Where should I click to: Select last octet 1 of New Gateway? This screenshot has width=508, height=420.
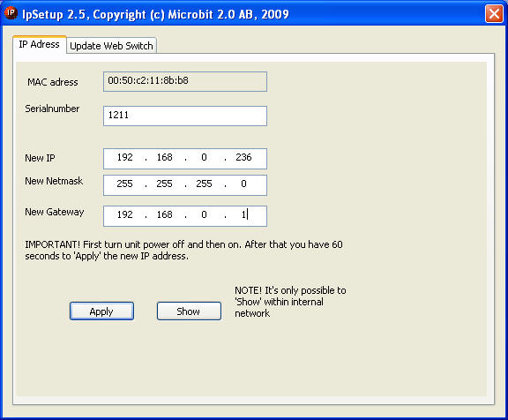243,214
